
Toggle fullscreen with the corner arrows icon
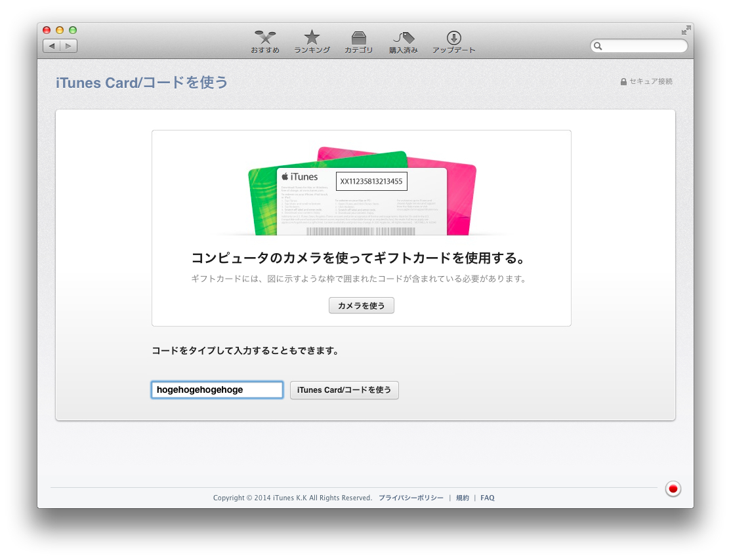coord(686,30)
